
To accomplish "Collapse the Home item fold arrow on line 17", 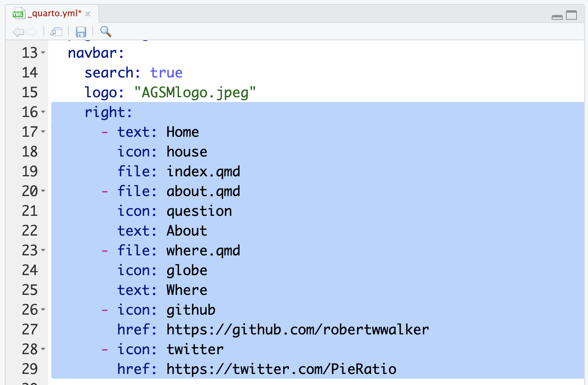I will click(x=43, y=132).
